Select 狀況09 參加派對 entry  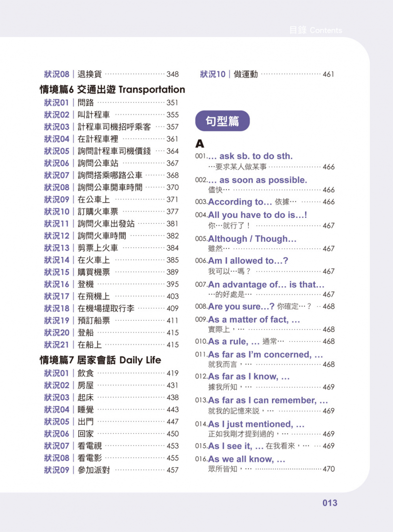111,470
